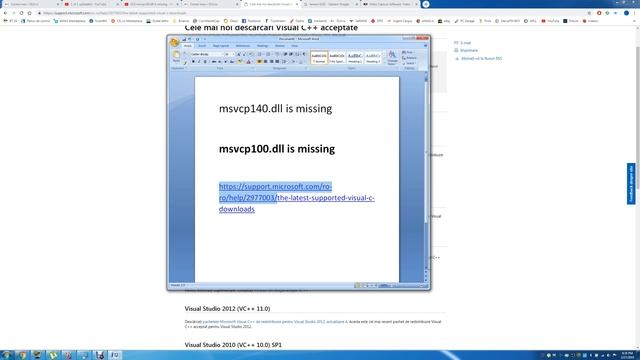Image resolution: width=640 pixels, height=360 pixels.
Task: Apply Strikethrough formatting
Action: [x=213, y=62]
